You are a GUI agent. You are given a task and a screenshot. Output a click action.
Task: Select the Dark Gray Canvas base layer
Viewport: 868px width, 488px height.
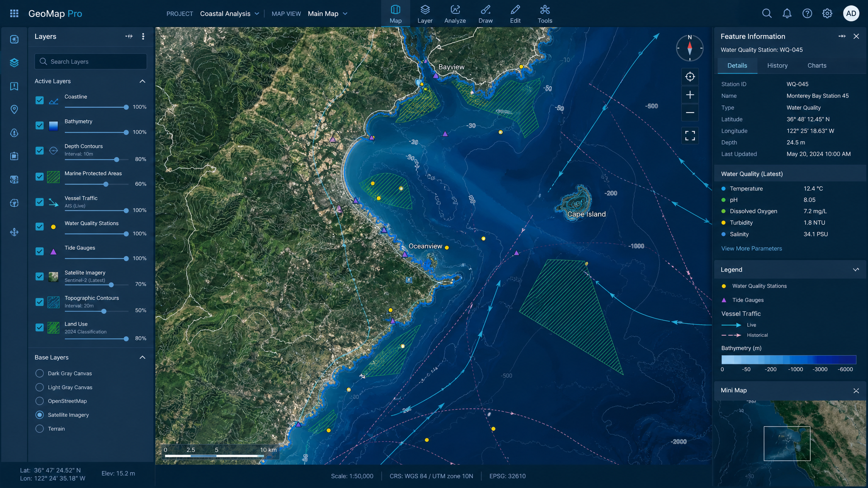(39, 373)
